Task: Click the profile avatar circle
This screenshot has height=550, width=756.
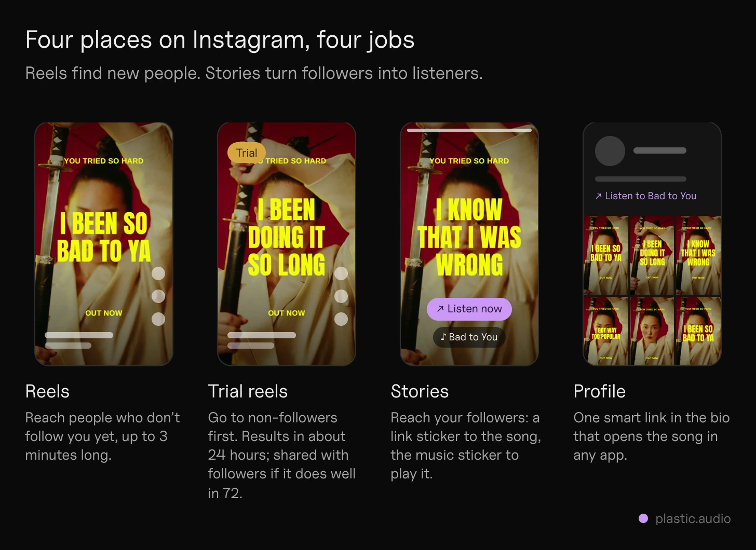Action: point(610,151)
